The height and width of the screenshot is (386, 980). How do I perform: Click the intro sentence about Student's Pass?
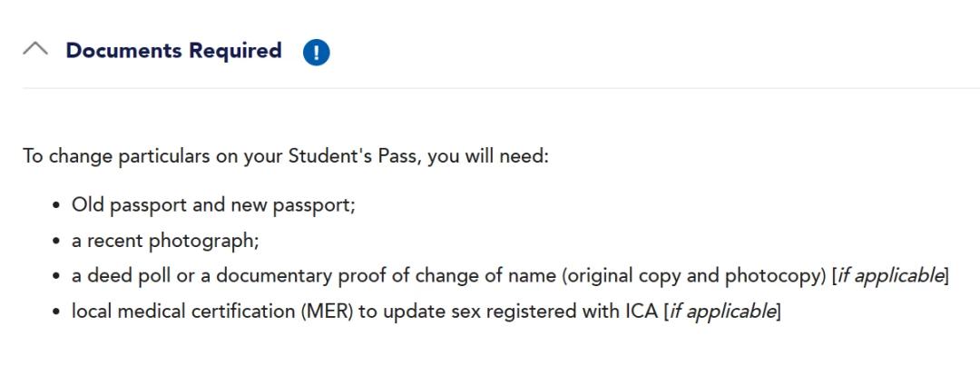tap(286, 156)
